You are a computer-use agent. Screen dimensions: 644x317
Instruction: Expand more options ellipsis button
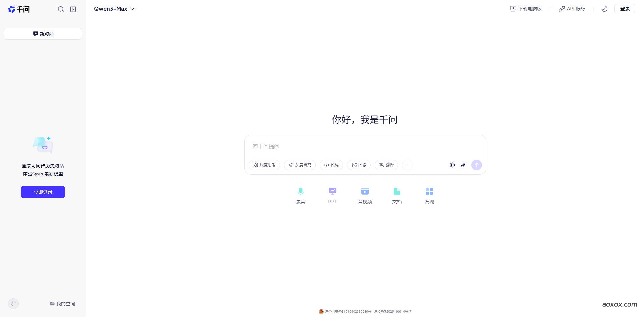pyautogui.click(x=408, y=165)
